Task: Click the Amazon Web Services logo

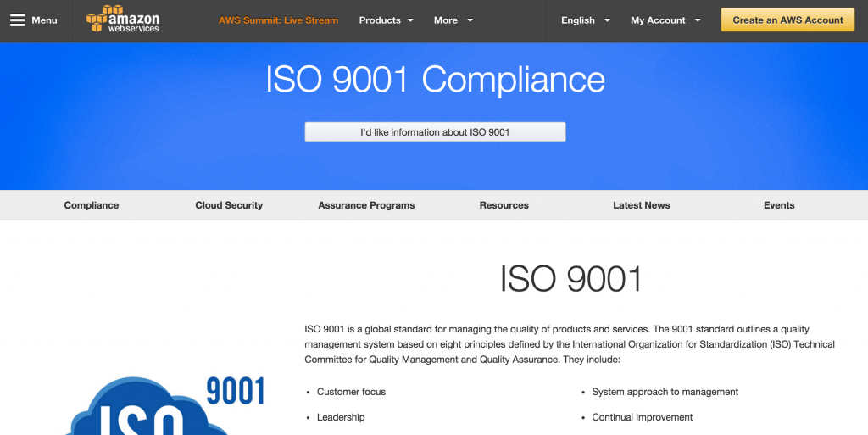Action: tap(123, 19)
